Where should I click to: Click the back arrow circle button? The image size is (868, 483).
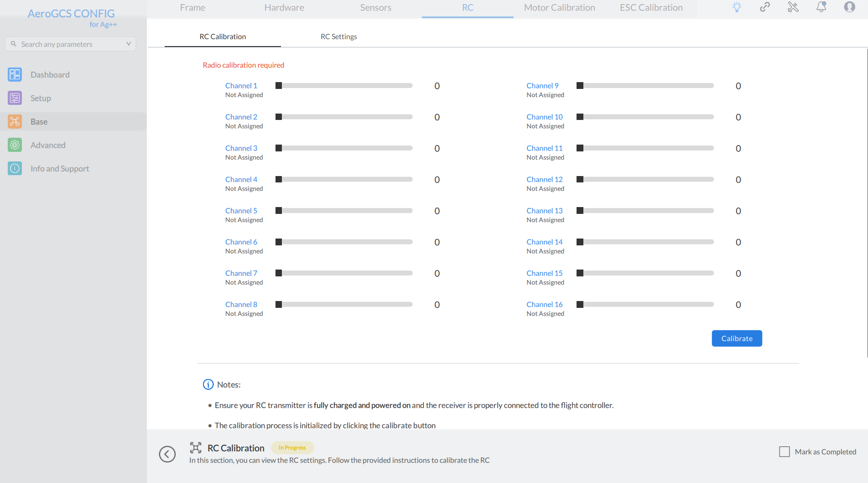coord(167,454)
